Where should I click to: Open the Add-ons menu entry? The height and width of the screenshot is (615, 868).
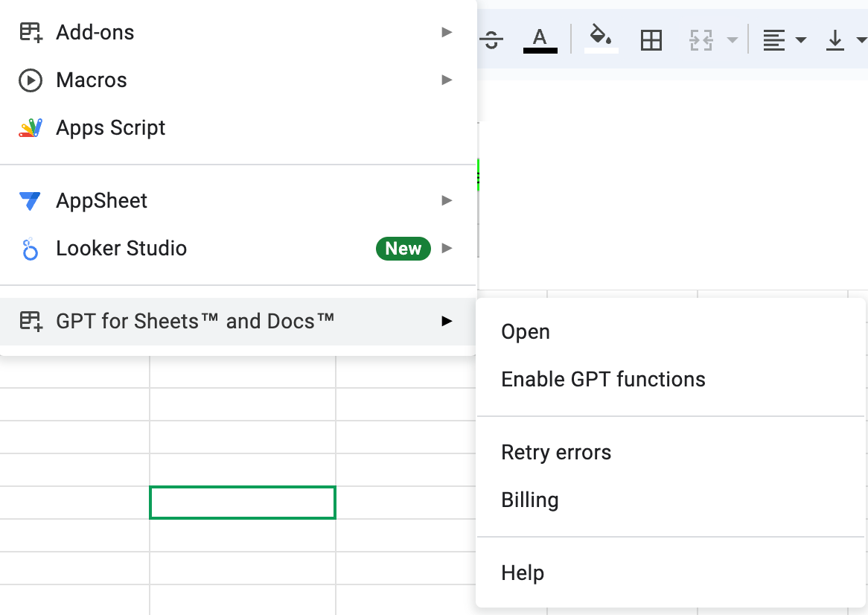click(238, 32)
